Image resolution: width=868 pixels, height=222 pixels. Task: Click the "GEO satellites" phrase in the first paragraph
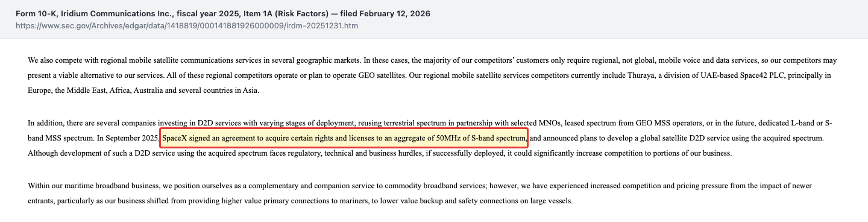(383, 75)
